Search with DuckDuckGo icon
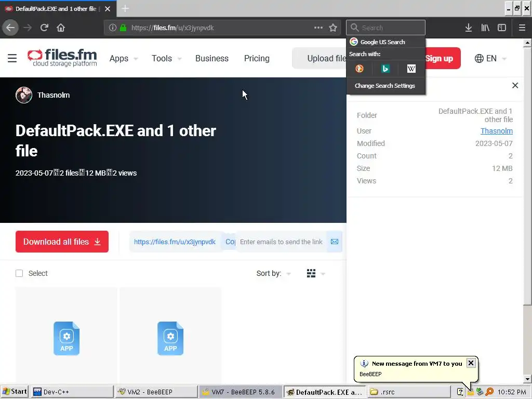Image resolution: width=532 pixels, height=399 pixels. [360, 69]
